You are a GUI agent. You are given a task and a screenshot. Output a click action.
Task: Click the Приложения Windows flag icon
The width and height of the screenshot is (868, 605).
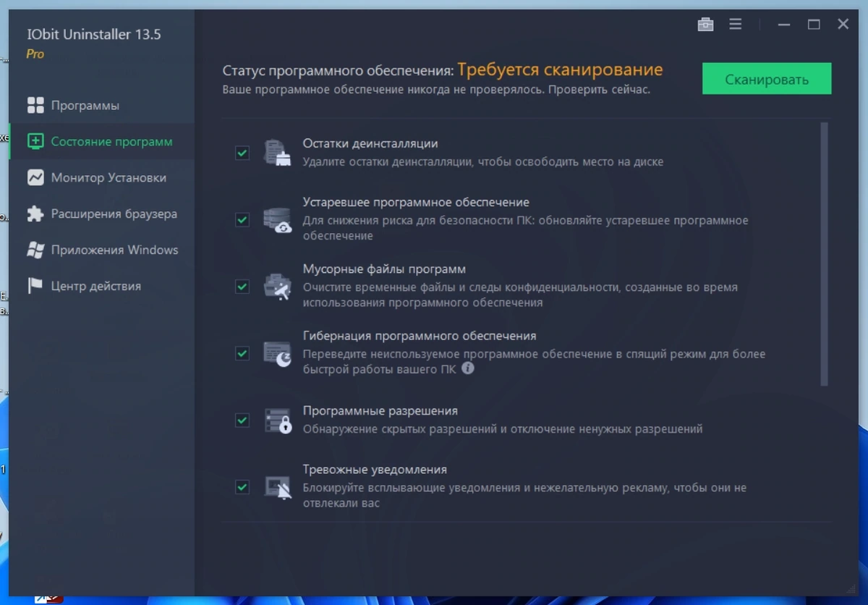(x=35, y=250)
